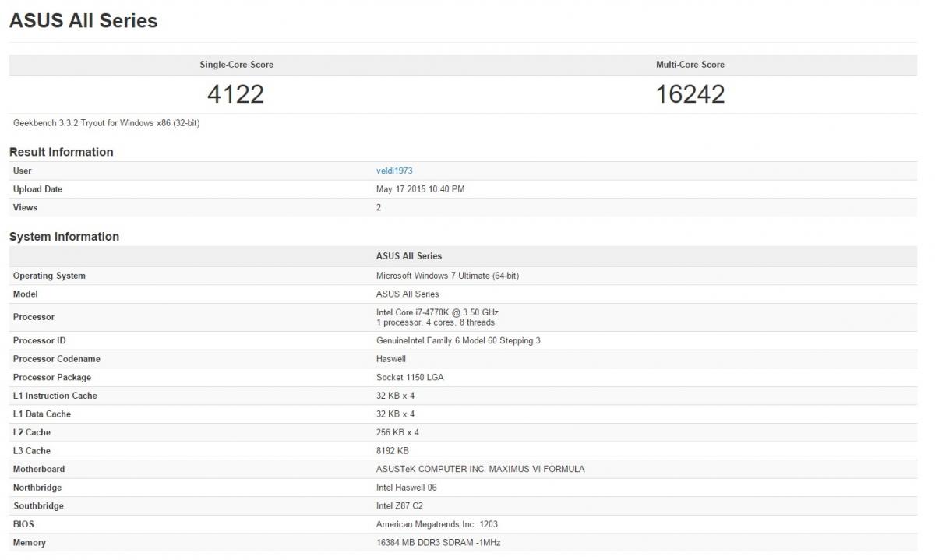Select Intel Core i7-4770K @ 3.50 GHz text
935x560 pixels.
coord(437,312)
